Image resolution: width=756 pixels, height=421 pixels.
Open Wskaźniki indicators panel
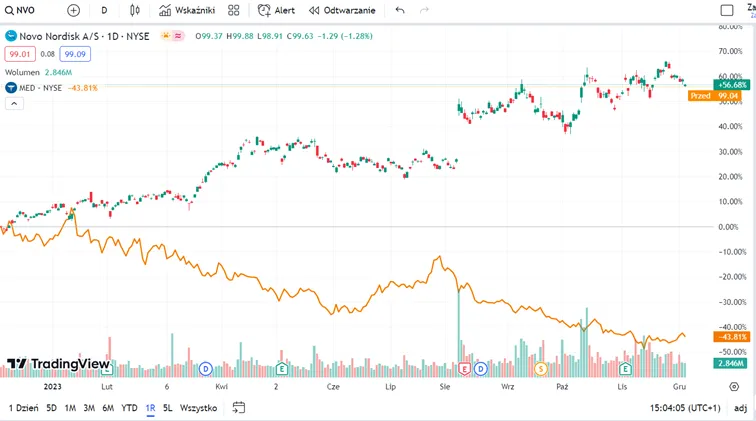pyautogui.click(x=187, y=10)
